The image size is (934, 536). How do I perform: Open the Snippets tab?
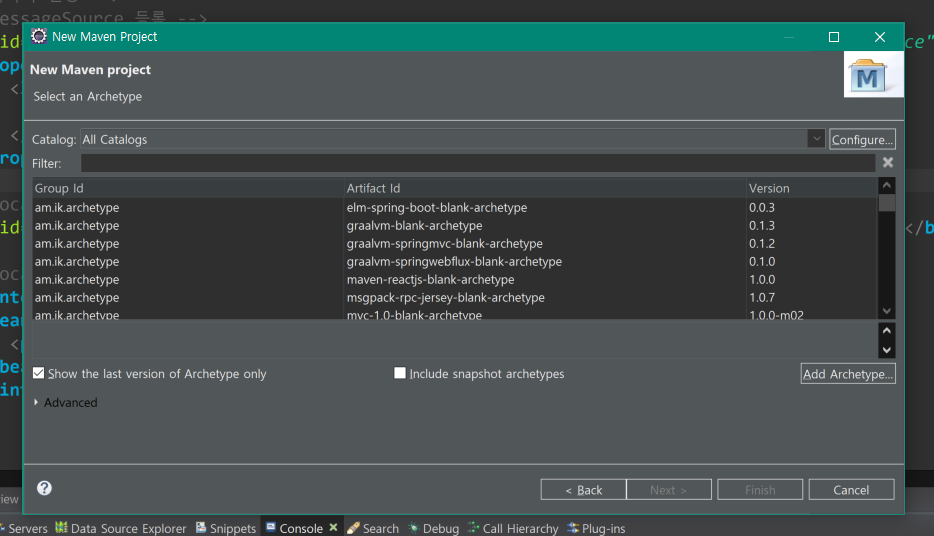coord(226,528)
